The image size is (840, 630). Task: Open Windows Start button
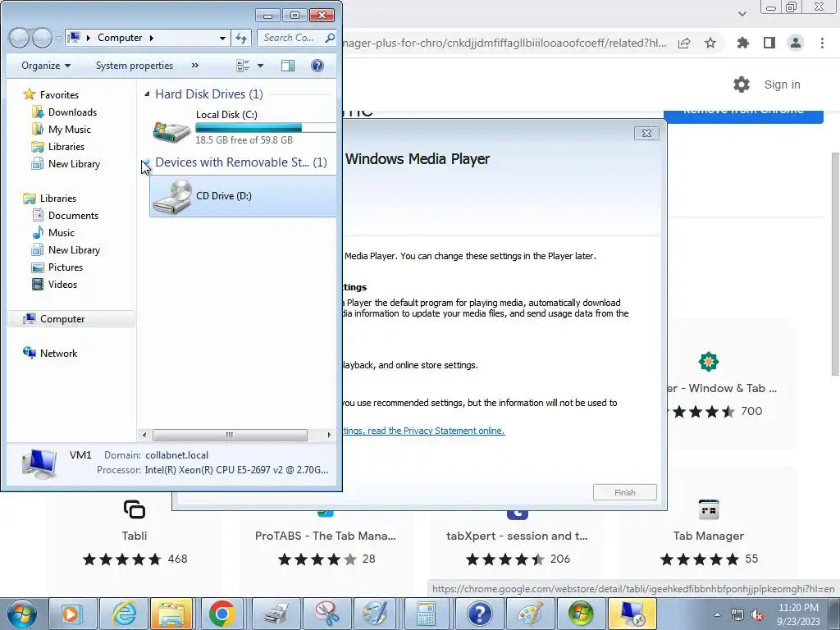[22, 614]
